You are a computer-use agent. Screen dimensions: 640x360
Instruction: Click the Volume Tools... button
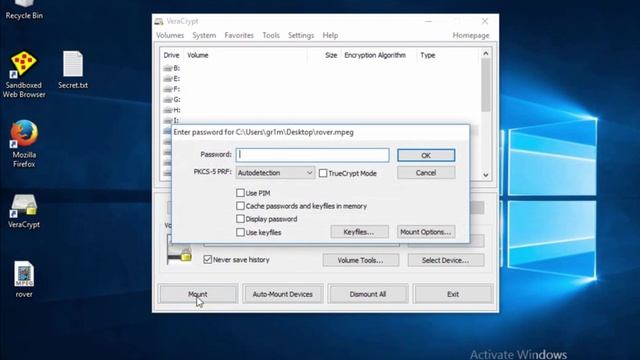coord(361,260)
